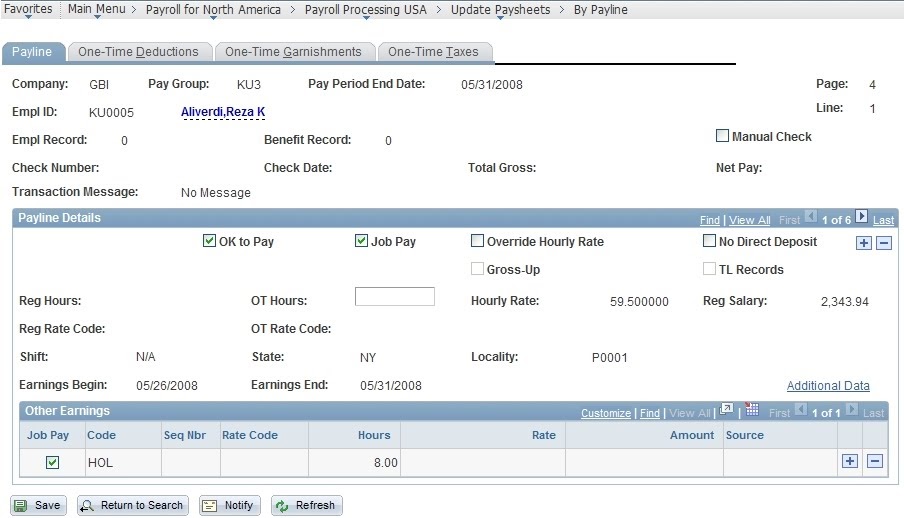The image size is (904, 518).
Task: Enable Override Hourly Rate checkbox
Action: 477,241
